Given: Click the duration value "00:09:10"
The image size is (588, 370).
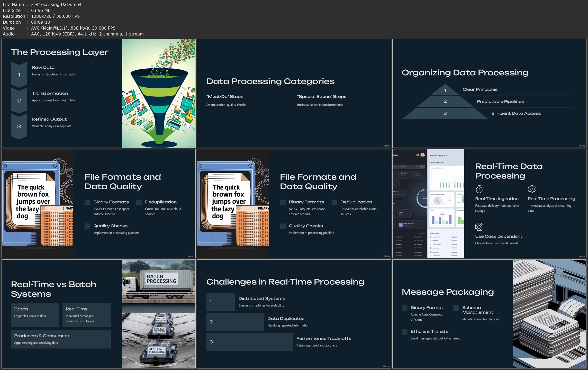Looking at the screenshot, I should [41, 22].
